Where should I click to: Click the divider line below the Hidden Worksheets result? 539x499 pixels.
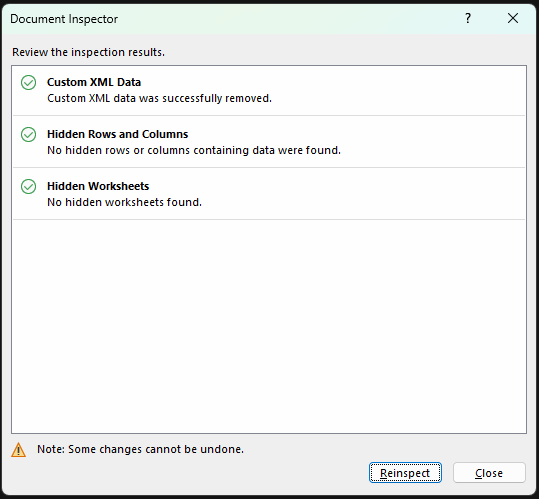[269, 220]
